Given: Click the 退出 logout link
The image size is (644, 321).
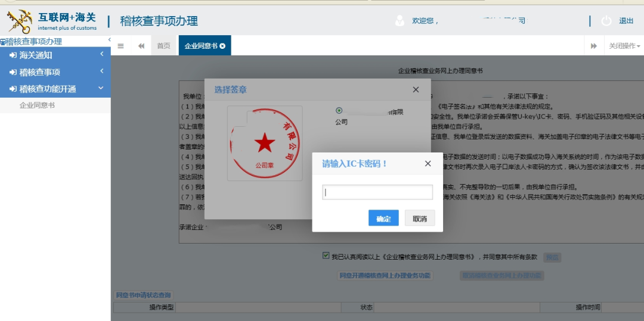Looking at the screenshot, I should tap(626, 21).
